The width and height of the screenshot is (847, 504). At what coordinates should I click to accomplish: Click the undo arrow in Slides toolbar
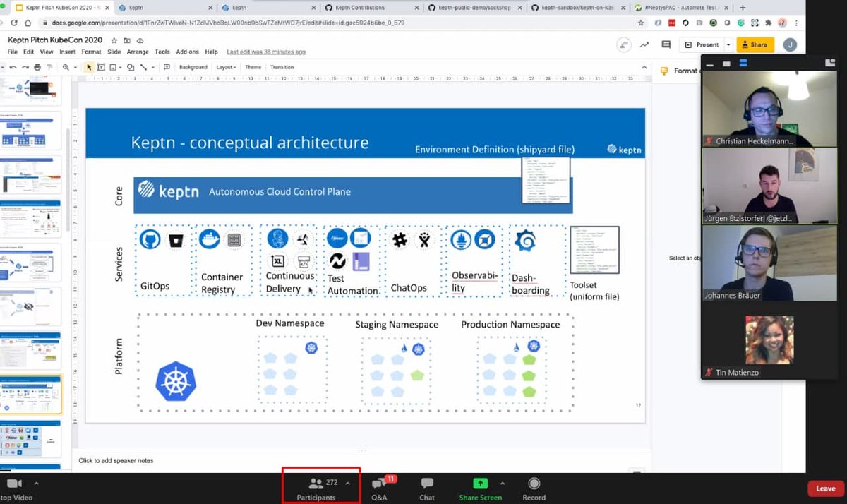13,67
